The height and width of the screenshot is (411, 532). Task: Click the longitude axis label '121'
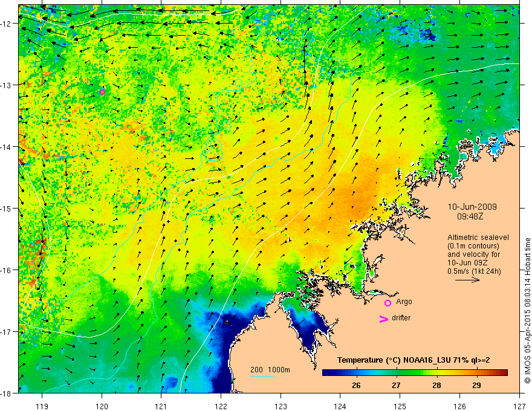click(161, 406)
